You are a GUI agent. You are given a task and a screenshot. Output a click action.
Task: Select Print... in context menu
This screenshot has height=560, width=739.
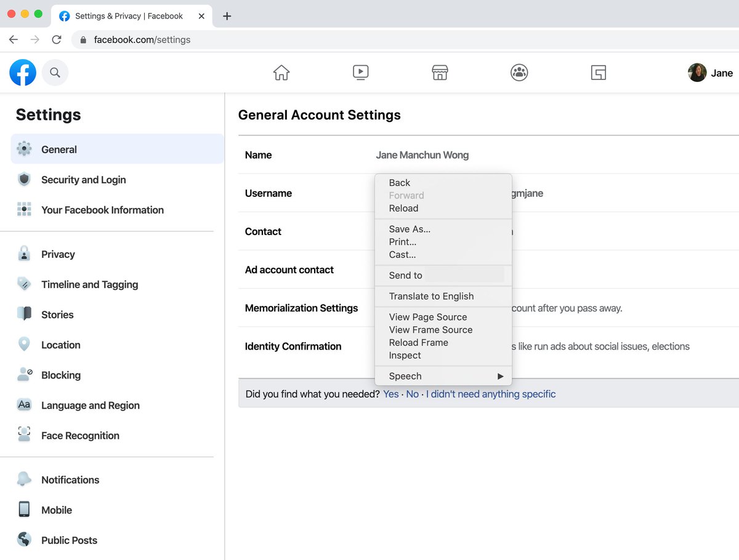pyautogui.click(x=443, y=242)
